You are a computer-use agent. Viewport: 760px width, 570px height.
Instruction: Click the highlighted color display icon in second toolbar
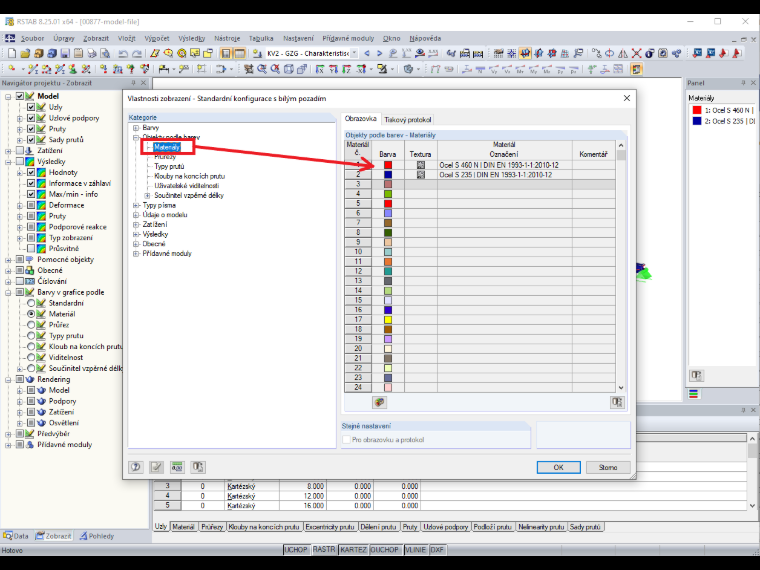pos(636,69)
